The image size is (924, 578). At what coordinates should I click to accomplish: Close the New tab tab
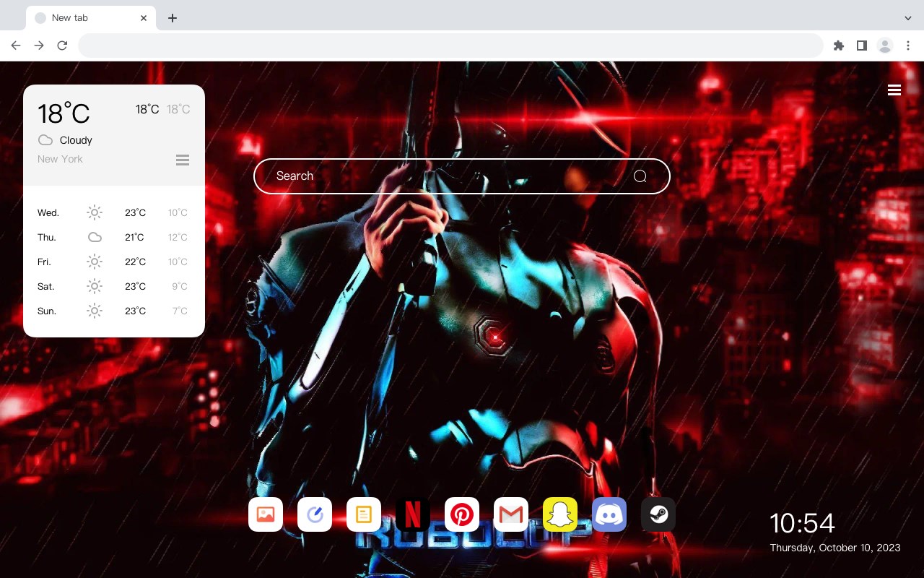(x=144, y=18)
